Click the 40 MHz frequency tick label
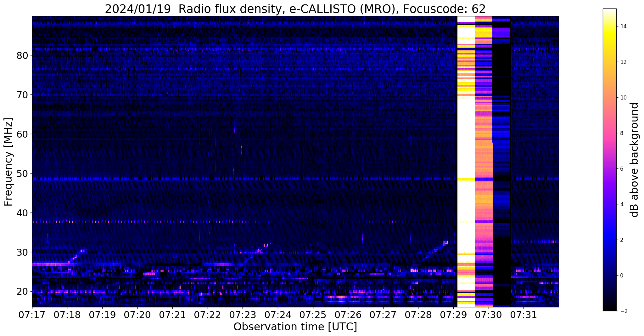Image resolution: width=644 pixels, height=336 pixels. [x=22, y=213]
